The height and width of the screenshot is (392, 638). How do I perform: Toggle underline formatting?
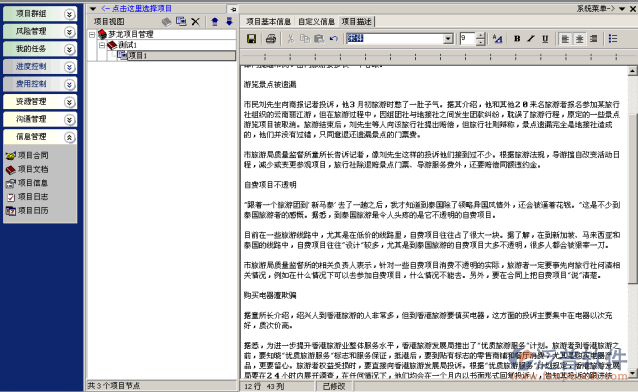pos(545,39)
